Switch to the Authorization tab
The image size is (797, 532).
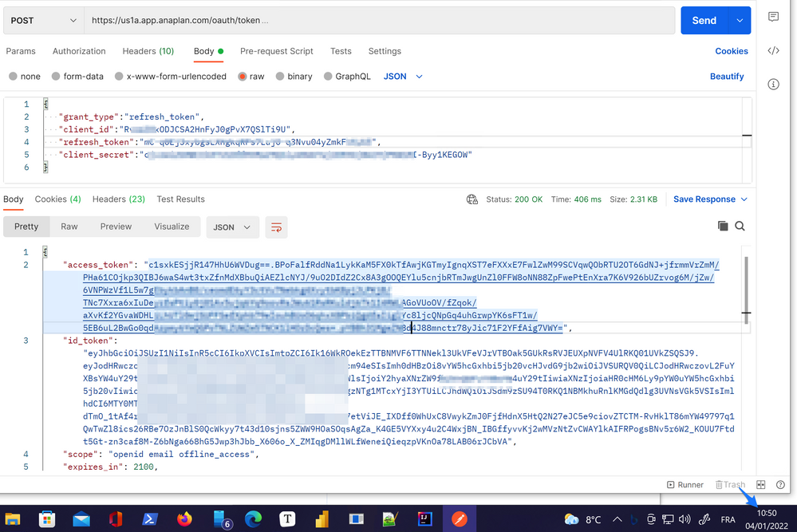(x=79, y=51)
